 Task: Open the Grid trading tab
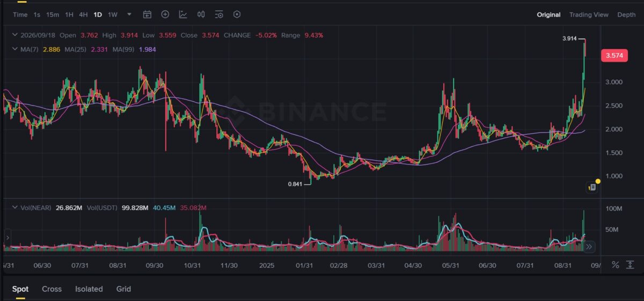pyautogui.click(x=123, y=289)
